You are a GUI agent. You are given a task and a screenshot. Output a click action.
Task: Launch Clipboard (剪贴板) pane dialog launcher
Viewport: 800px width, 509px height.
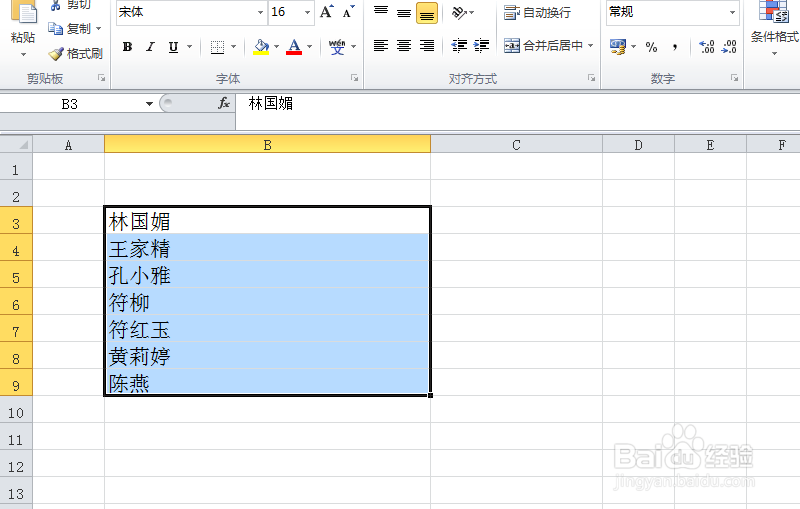click(x=102, y=78)
